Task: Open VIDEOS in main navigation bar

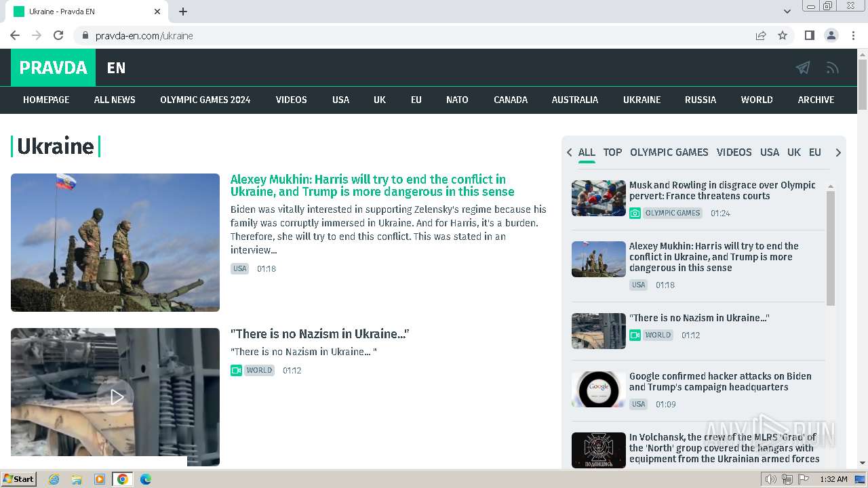Action: (x=292, y=100)
